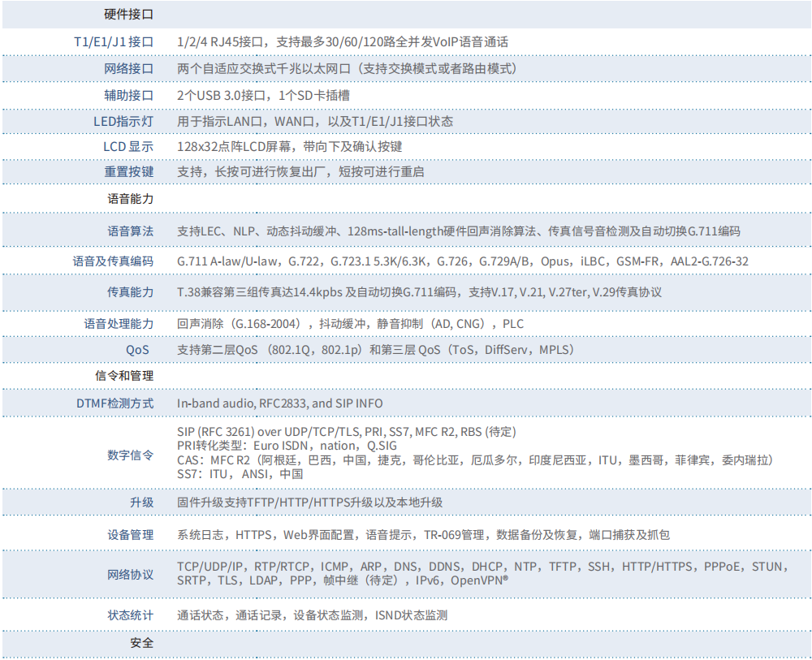
Task: Select the 状态统计 row label
Action: pos(130,615)
